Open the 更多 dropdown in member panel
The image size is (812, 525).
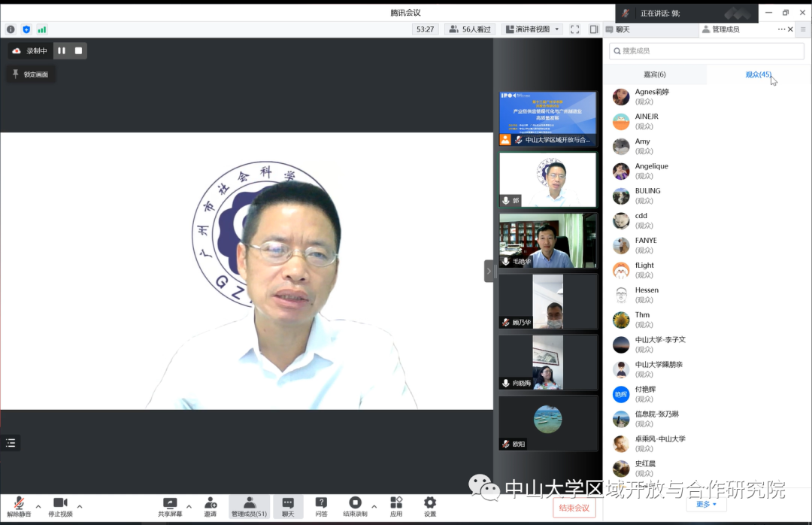pos(706,504)
